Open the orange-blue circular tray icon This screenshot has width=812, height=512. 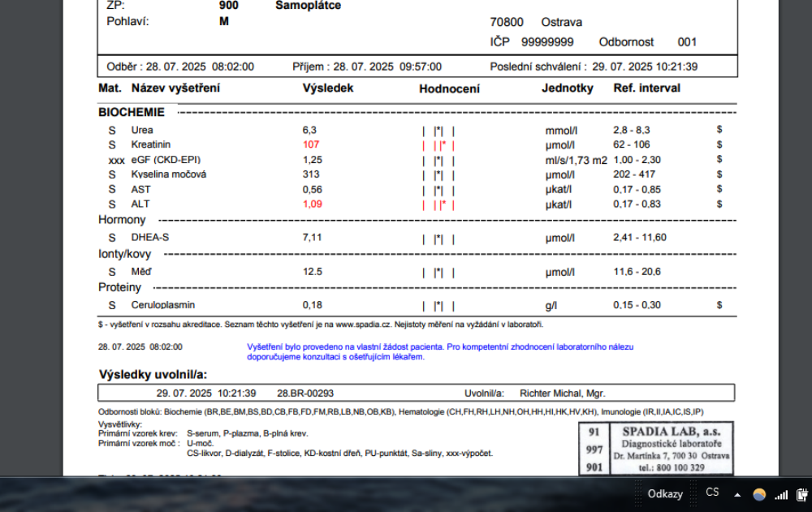pos(759,494)
